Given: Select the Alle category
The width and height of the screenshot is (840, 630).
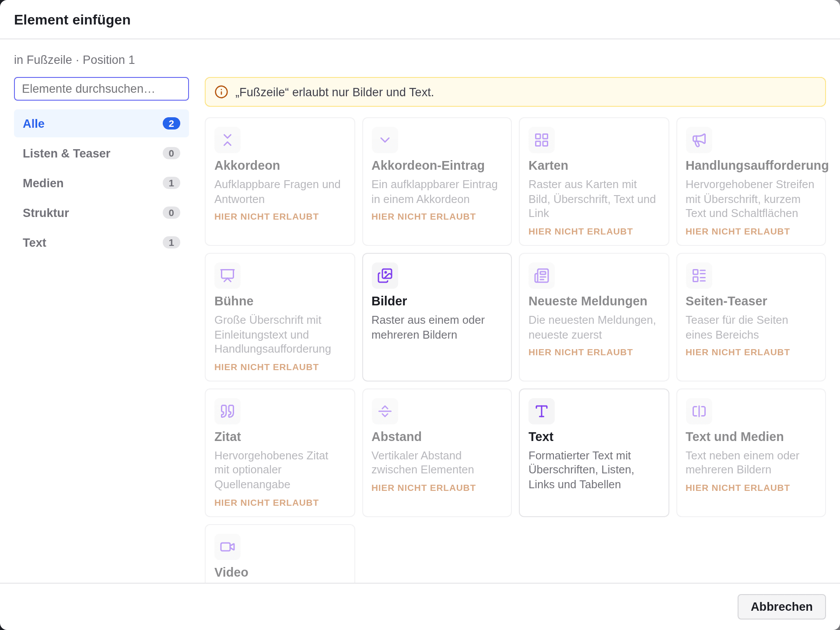Looking at the screenshot, I should click(101, 123).
